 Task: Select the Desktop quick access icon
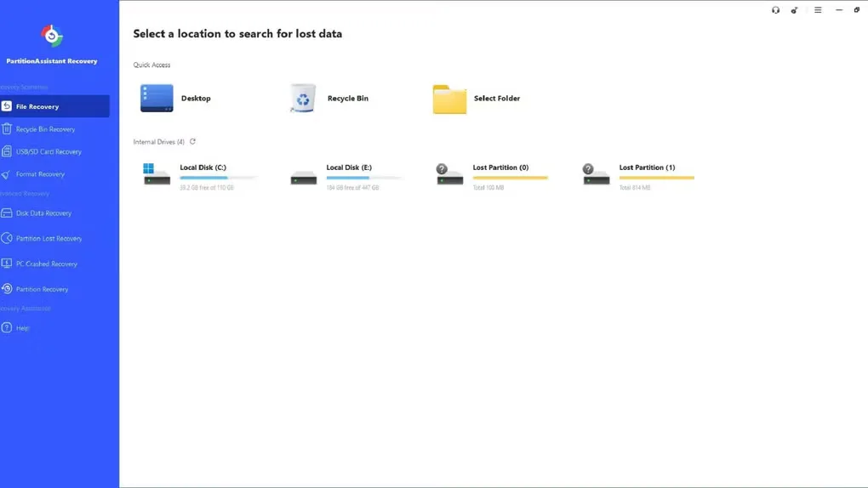pos(157,98)
